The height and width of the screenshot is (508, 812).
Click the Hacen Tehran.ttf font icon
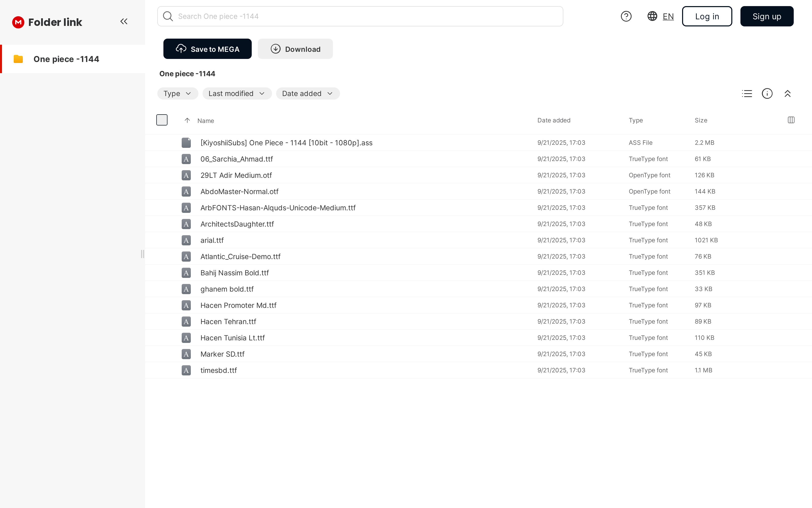coord(186,322)
